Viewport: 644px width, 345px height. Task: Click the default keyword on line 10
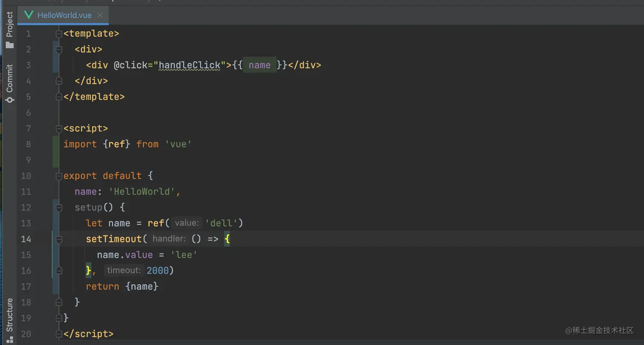click(x=122, y=176)
